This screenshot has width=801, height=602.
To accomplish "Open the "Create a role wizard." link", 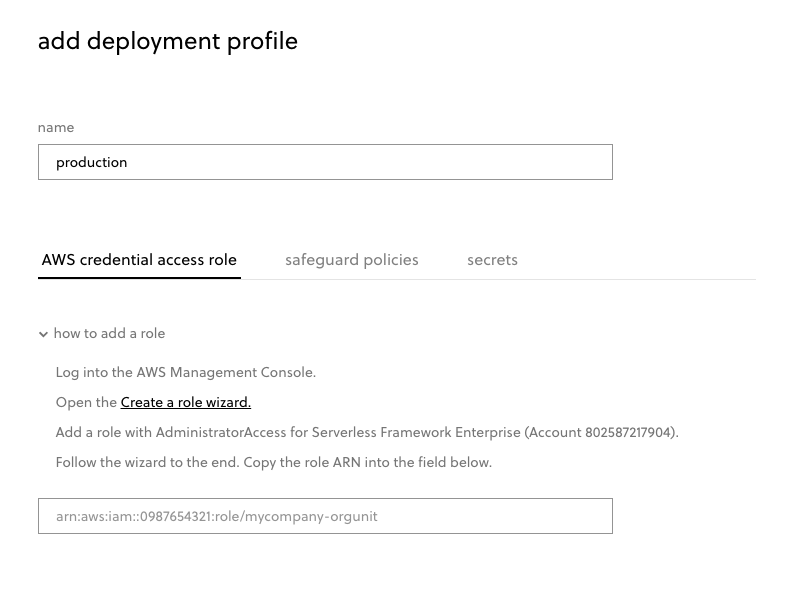I will coord(185,402).
